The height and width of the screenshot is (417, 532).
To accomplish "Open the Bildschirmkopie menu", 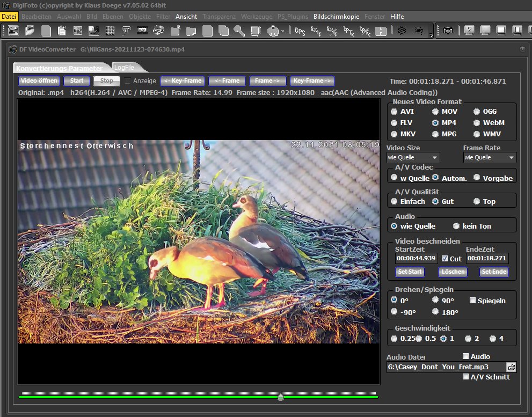I will (x=336, y=17).
